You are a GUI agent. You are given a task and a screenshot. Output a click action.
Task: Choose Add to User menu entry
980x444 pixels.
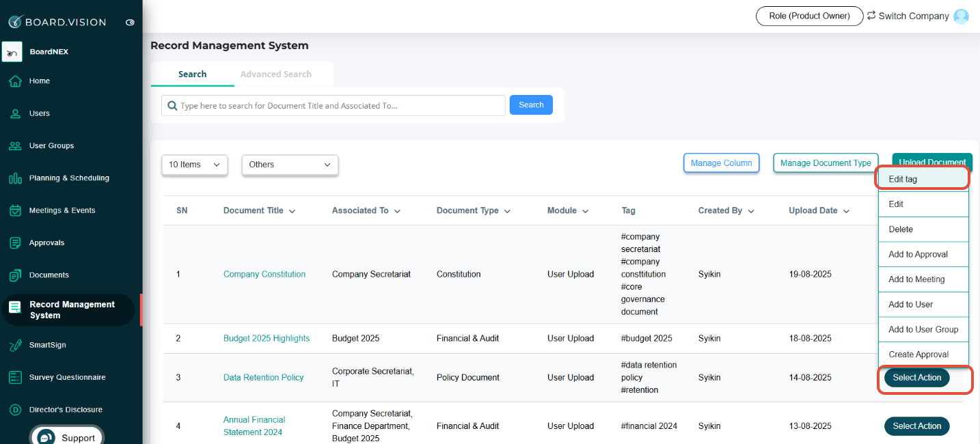click(x=923, y=305)
